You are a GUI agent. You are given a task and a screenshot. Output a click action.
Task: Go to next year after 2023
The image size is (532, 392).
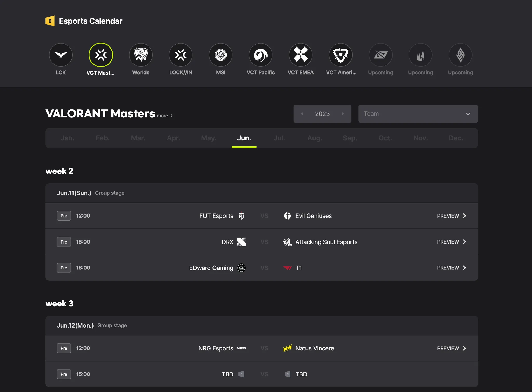(343, 114)
